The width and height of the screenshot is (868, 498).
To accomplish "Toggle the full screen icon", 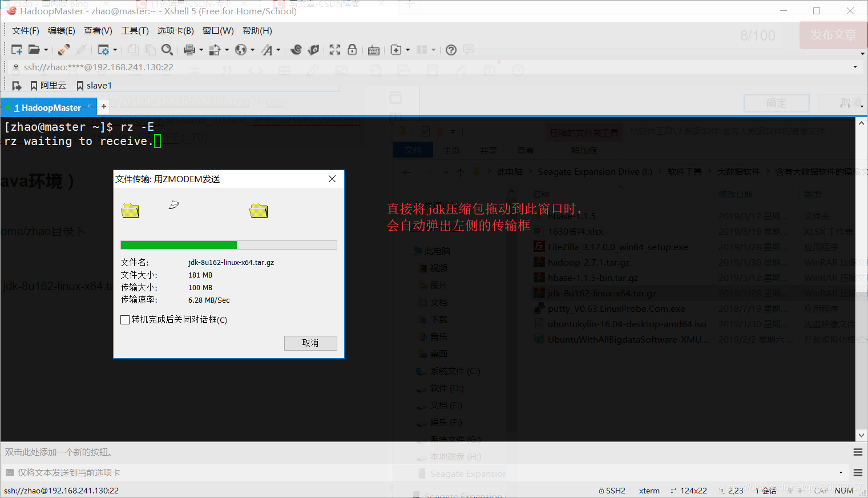I will click(x=335, y=50).
